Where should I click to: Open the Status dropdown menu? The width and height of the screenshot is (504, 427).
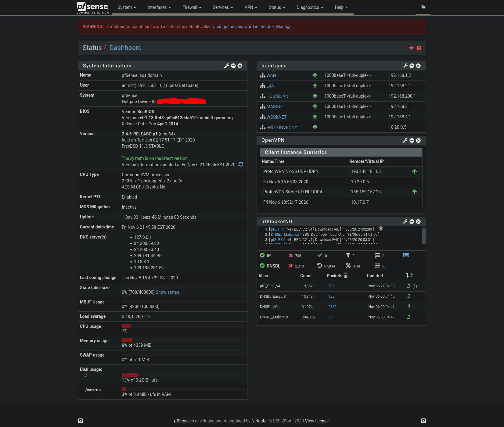[x=277, y=7]
